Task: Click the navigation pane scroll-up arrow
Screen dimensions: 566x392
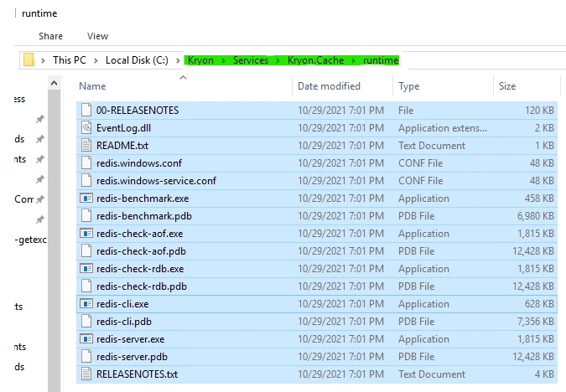Action: click(x=55, y=83)
